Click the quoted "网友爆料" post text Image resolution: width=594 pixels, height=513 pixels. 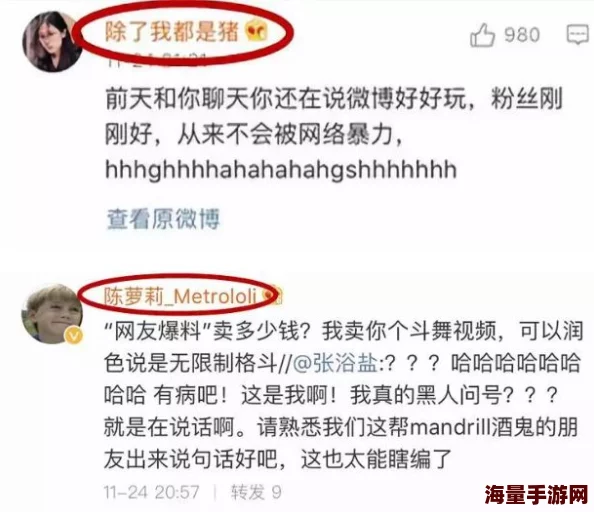coord(343,395)
